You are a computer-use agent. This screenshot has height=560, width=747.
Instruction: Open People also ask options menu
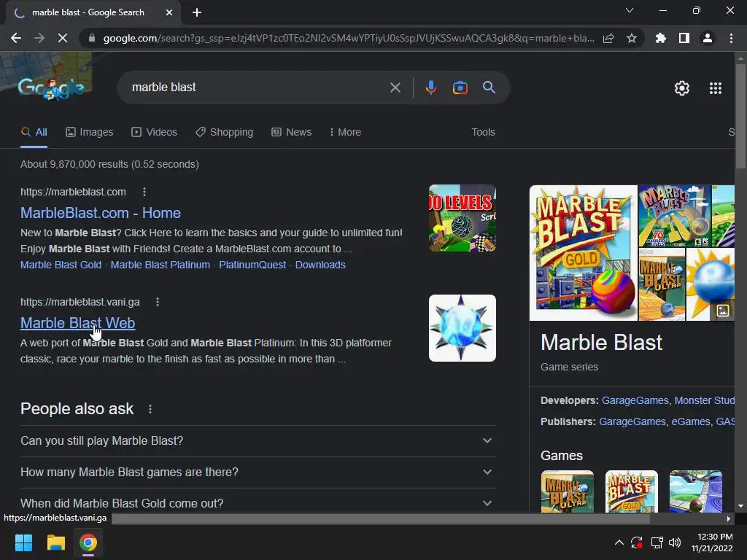tap(150, 409)
